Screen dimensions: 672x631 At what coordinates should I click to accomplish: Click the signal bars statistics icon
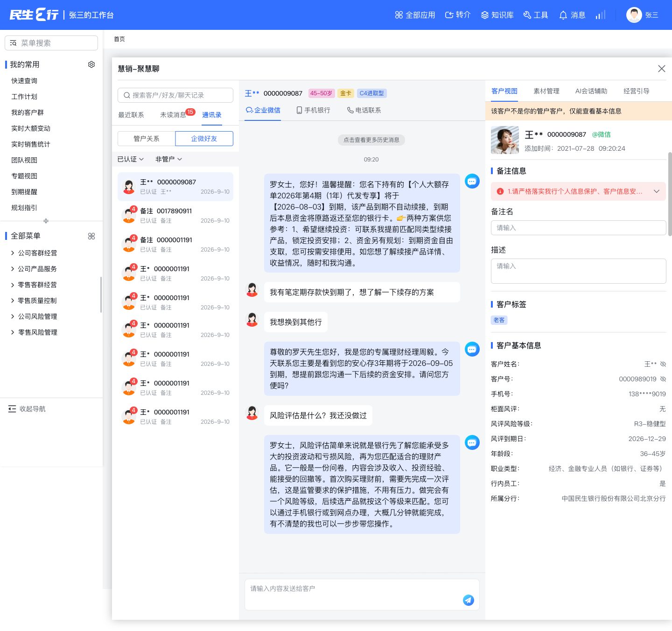point(601,15)
